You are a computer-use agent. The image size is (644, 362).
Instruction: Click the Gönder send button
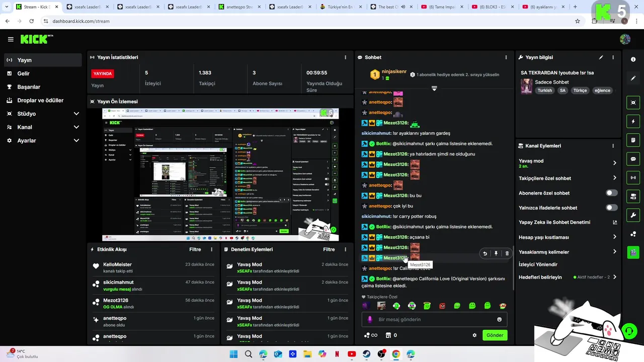point(495,335)
